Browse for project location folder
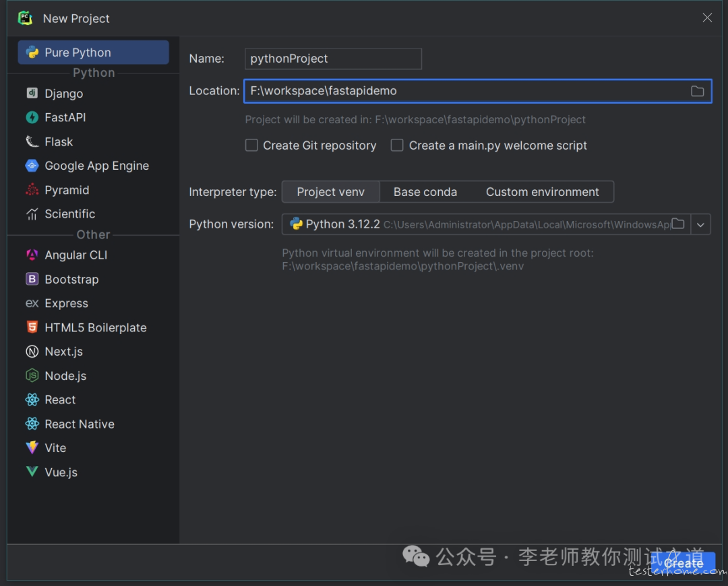The width and height of the screenshot is (728, 586). [698, 91]
